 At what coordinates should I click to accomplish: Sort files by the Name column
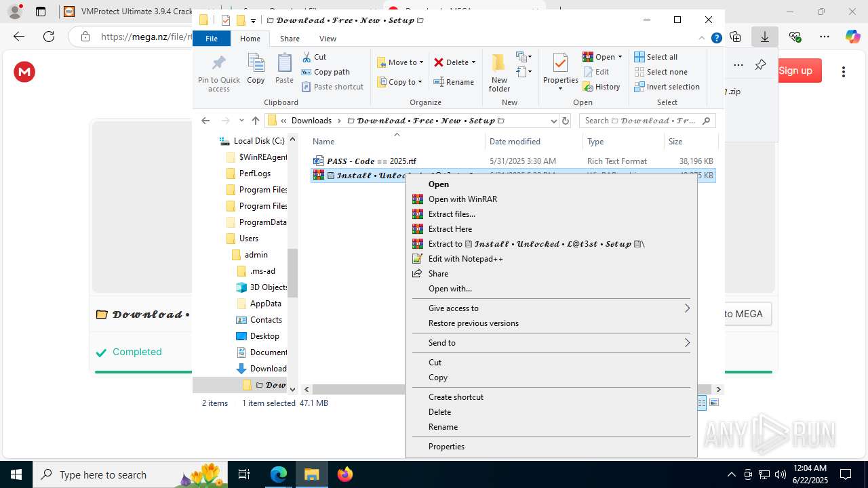[x=397, y=142]
